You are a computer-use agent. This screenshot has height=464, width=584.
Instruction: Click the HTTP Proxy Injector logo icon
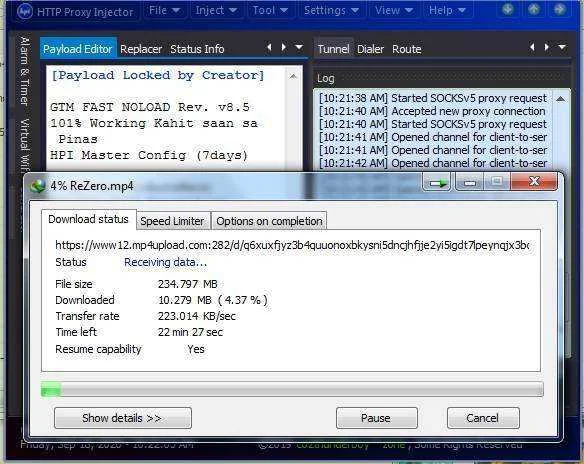coord(25,11)
